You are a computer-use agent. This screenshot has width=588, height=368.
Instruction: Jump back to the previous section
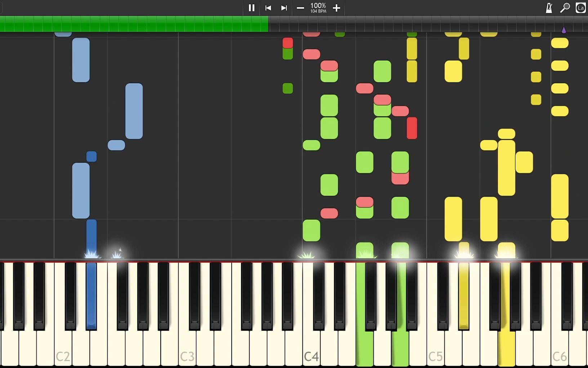pos(268,8)
